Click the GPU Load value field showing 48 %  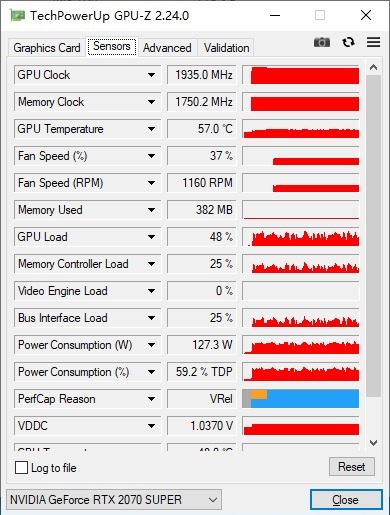coord(202,237)
